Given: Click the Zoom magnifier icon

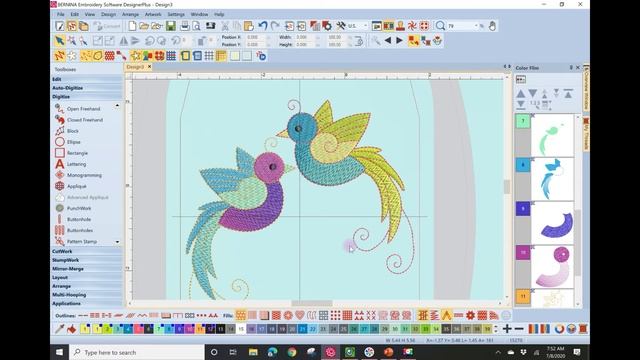Looking at the screenshot, I should (440, 26).
